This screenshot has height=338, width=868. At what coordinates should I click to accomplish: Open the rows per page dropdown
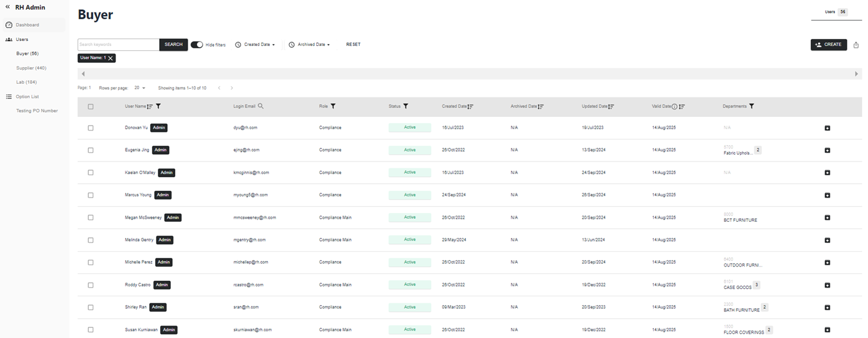(x=140, y=88)
